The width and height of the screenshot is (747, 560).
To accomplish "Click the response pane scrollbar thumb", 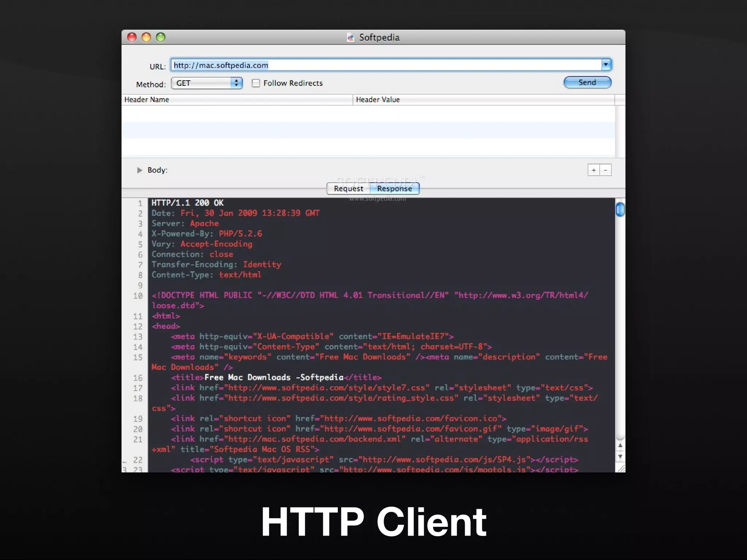I will point(620,210).
